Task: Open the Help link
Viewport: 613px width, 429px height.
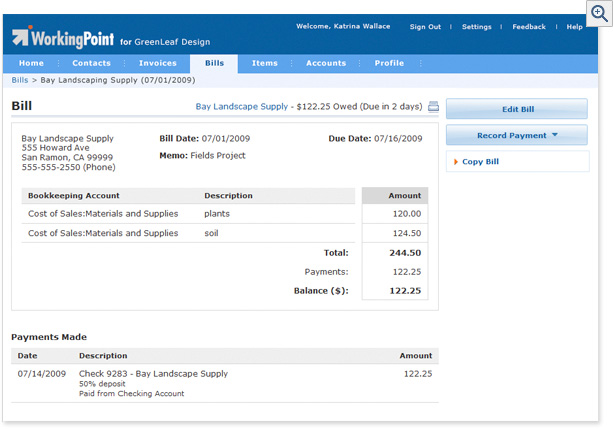Action: (574, 27)
